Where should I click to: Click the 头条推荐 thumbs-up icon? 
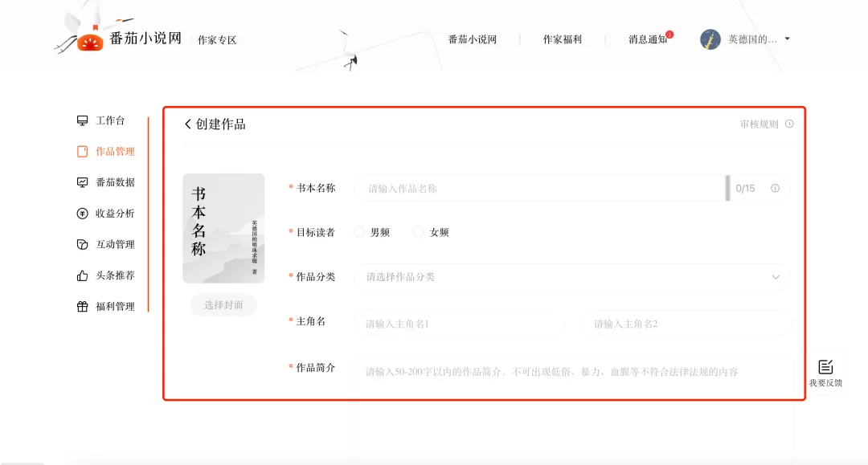pyautogui.click(x=82, y=275)
